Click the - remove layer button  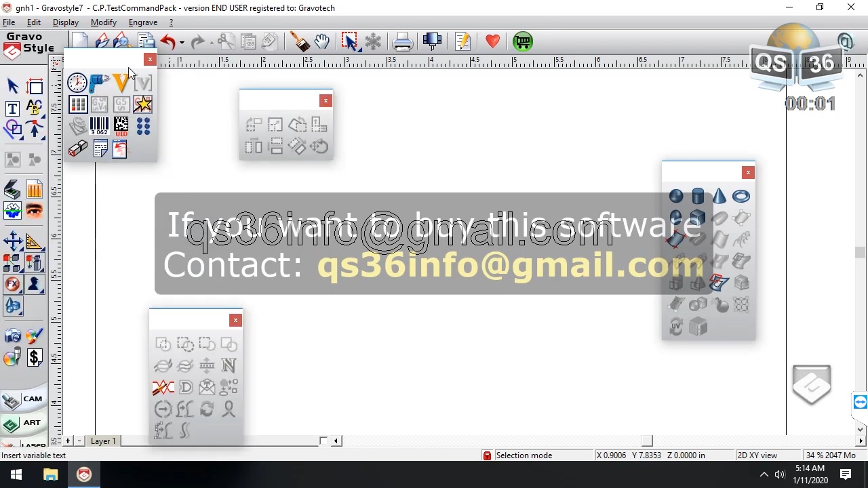79,441
